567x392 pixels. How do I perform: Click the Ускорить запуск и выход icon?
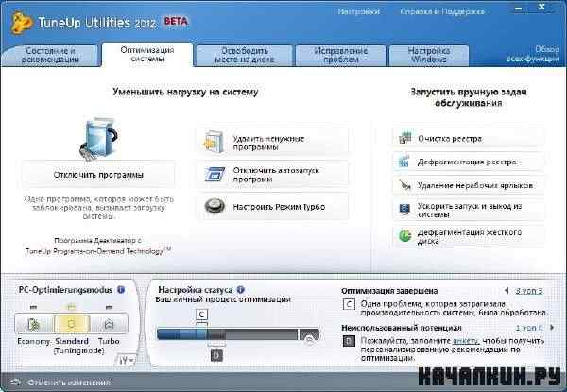tap(404, 210)
